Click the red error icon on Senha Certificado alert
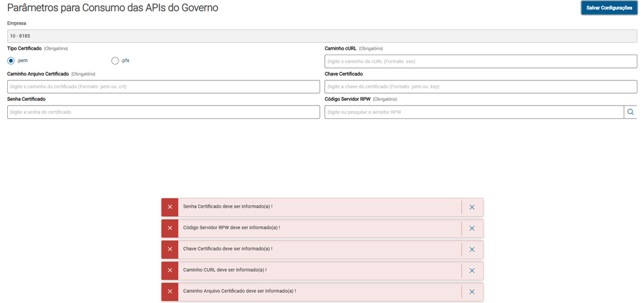 pos(170,207)
